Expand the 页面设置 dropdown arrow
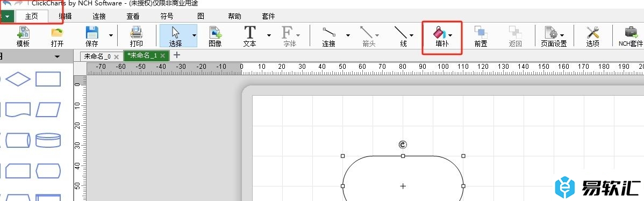This screenshot has height=201, width=644. coord(562,35)
